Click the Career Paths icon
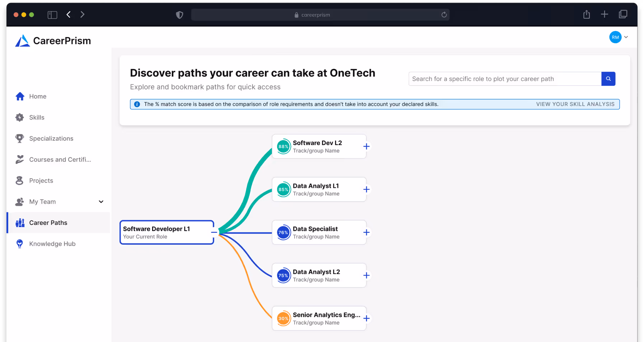This screenshot has height=342, width=644. click(x=20, y=223)
